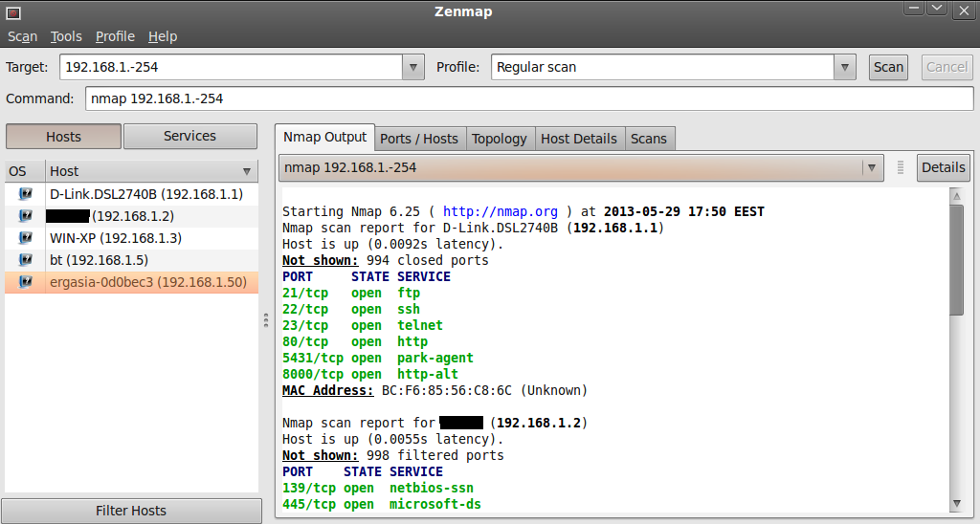Viewport: 980px width, 524px height.
Task: Switch to the Topology tab
Action: tap(500, 139)
